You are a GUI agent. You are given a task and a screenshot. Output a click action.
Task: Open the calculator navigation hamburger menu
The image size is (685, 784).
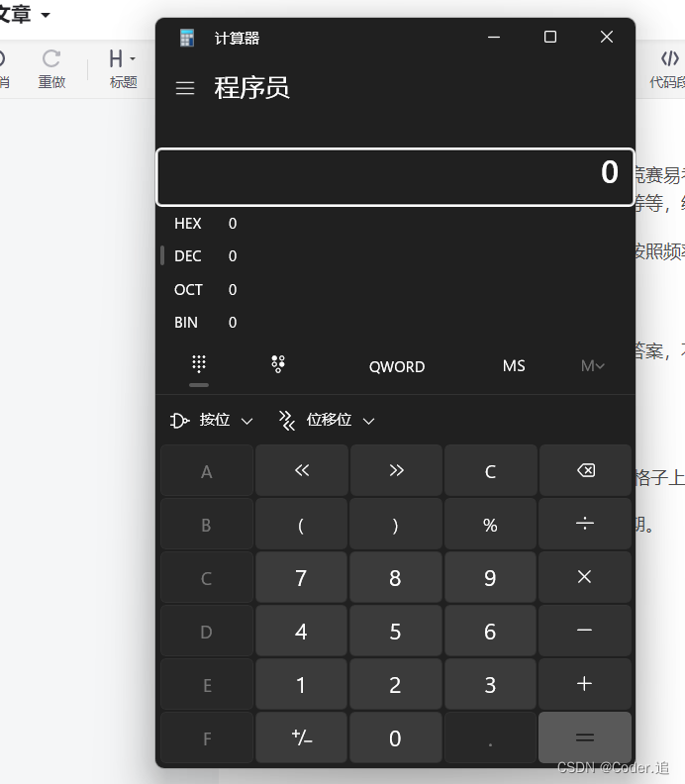[x=185, y=88]
